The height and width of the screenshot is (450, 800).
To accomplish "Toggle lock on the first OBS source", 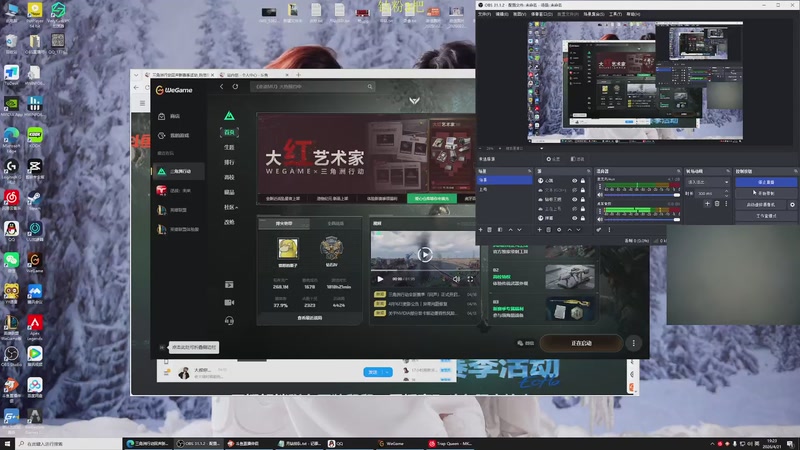I will tap(583, 181).
